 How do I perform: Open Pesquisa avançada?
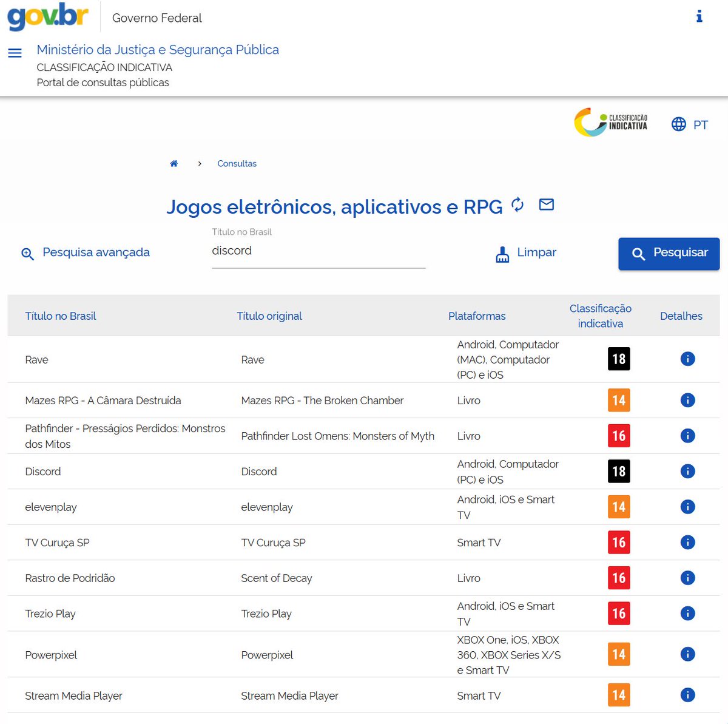coord(86,252)
